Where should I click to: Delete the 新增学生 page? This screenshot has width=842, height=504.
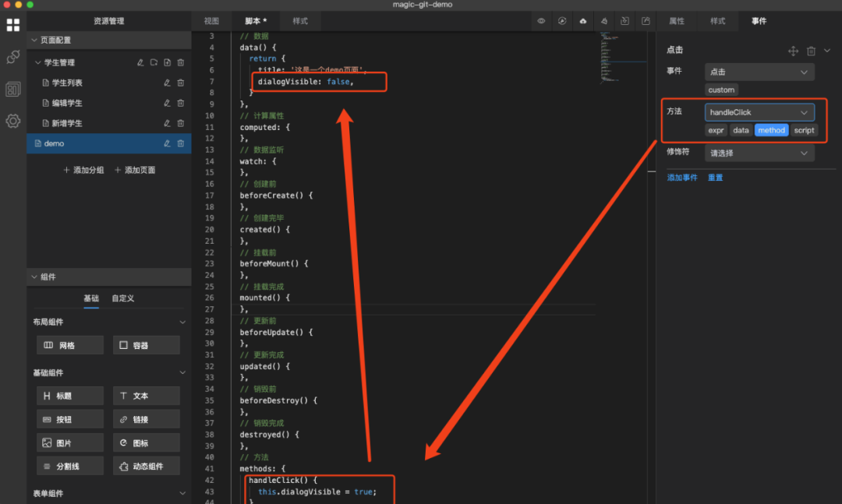(181, 123)
